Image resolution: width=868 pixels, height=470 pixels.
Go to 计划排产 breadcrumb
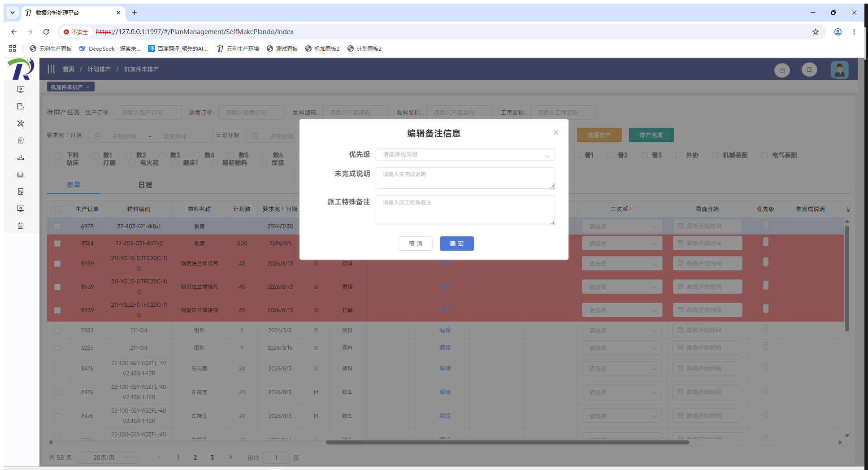click(x=99, y=69)
